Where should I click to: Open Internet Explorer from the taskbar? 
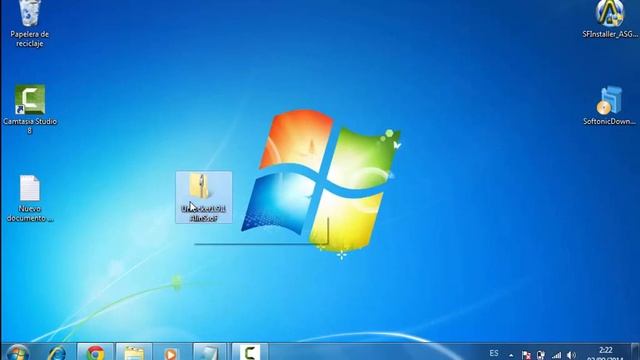56,353
